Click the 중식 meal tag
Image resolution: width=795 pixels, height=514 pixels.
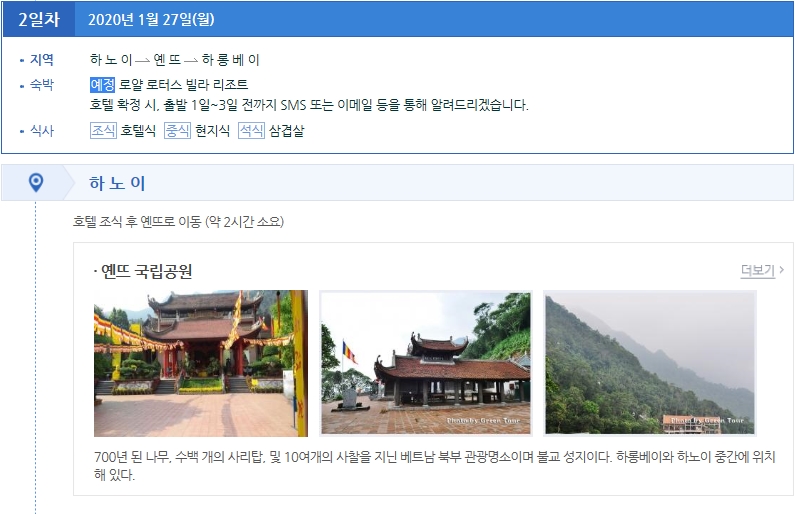(177, 131)
